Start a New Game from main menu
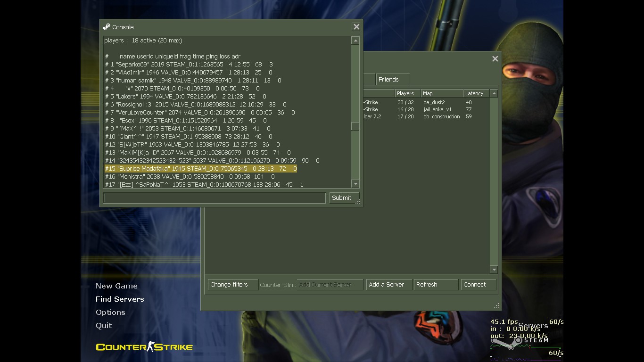 pos(116,286)
